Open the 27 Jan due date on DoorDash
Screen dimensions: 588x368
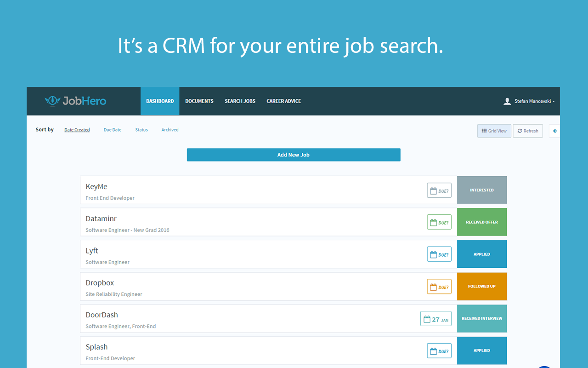tap(436, 319)
